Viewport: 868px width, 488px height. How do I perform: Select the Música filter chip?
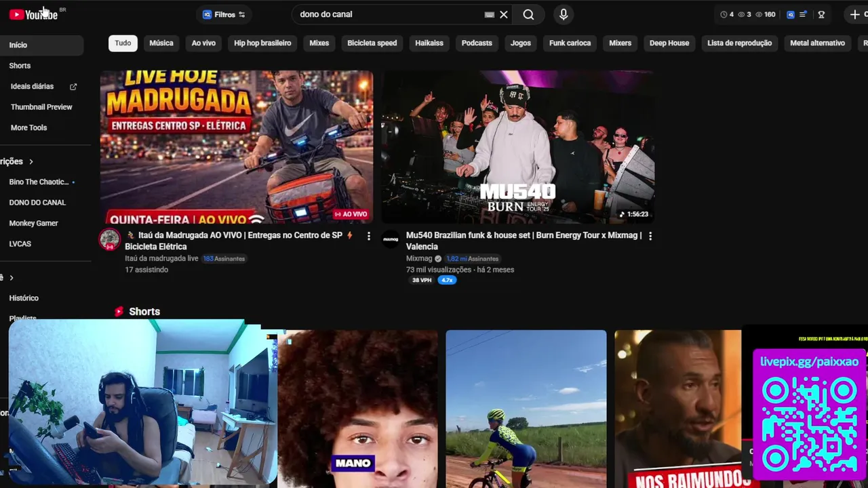click(161, 43)
